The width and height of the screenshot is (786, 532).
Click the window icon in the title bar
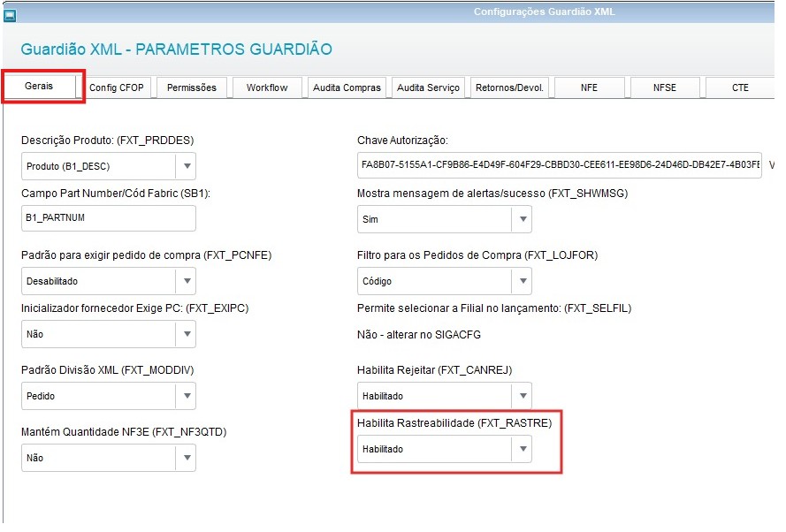pos(10,16)
